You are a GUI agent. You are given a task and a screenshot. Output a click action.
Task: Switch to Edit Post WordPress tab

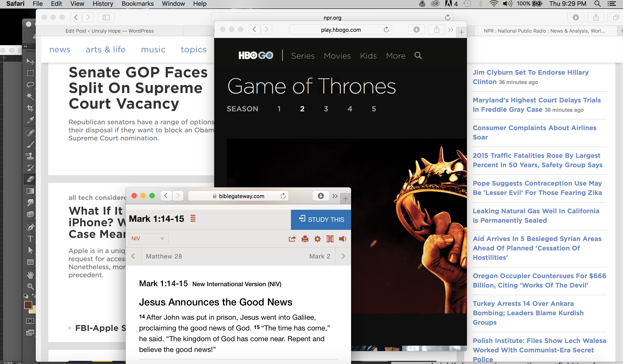pyautogui.click(x=110, y=31)
